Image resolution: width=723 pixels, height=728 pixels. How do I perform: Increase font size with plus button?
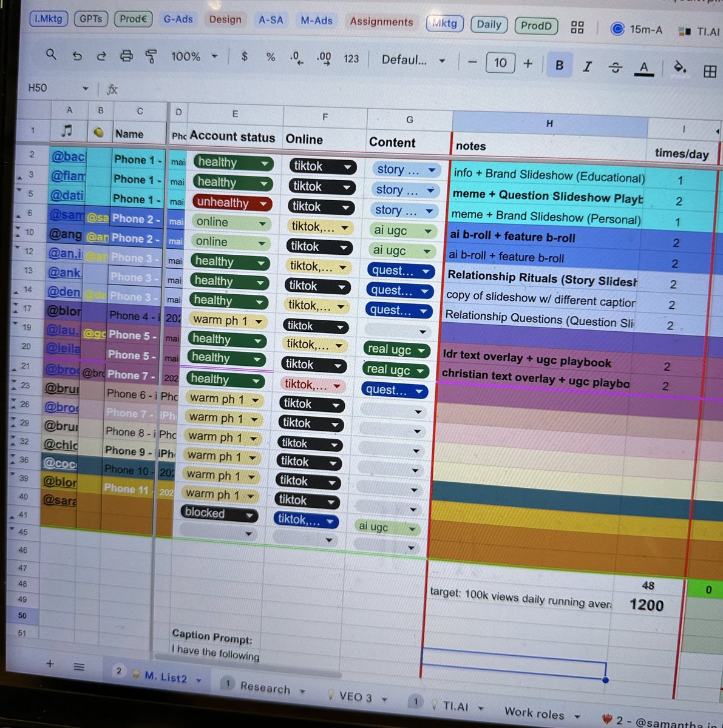pos(528,63)
